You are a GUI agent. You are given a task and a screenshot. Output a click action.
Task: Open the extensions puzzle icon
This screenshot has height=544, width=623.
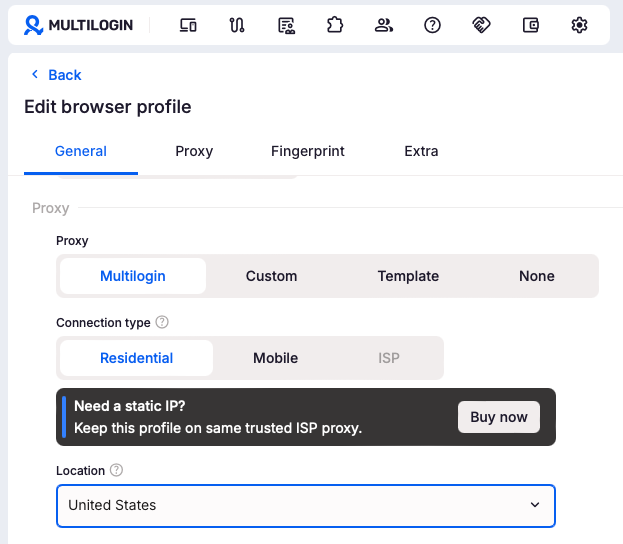click(335, 25)
